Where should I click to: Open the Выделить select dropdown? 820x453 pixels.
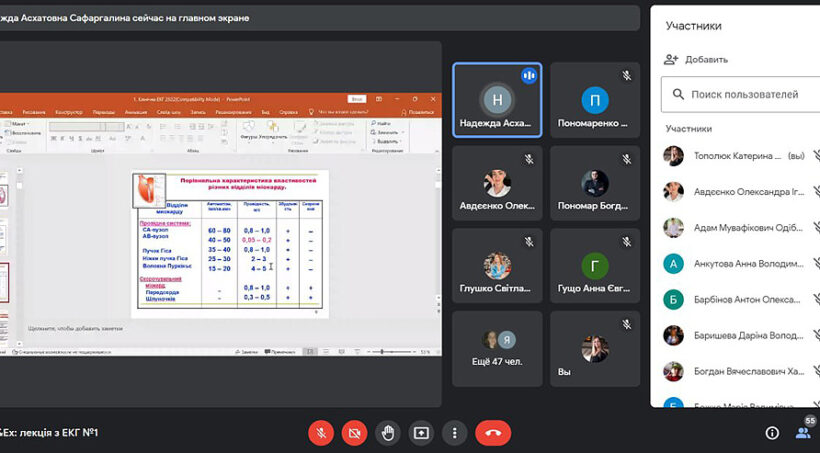coord(387,141)
